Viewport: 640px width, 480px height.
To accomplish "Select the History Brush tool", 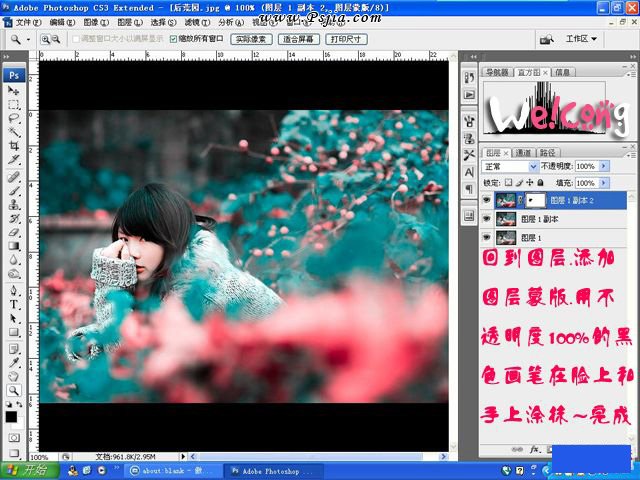I will [x=13, y=218].
